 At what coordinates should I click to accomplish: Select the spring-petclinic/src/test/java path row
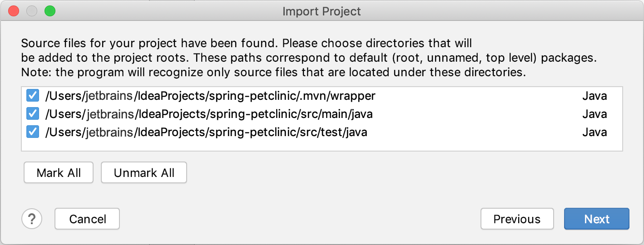coord(322,132)
